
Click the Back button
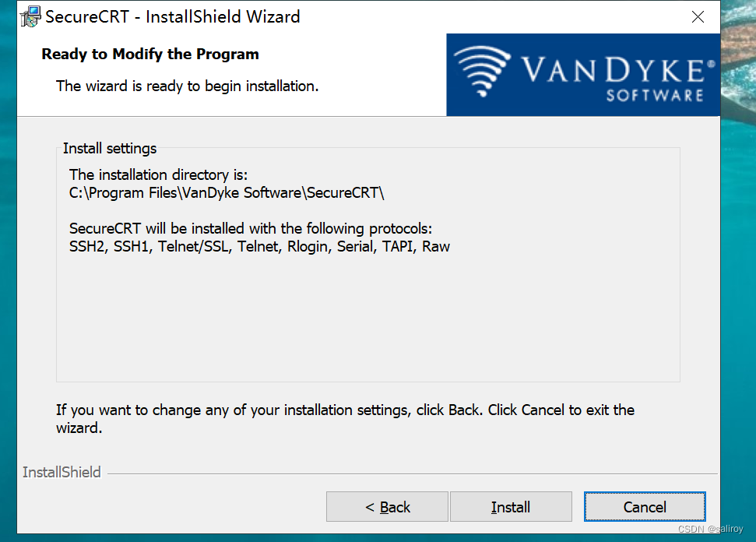tap(386, 506)
